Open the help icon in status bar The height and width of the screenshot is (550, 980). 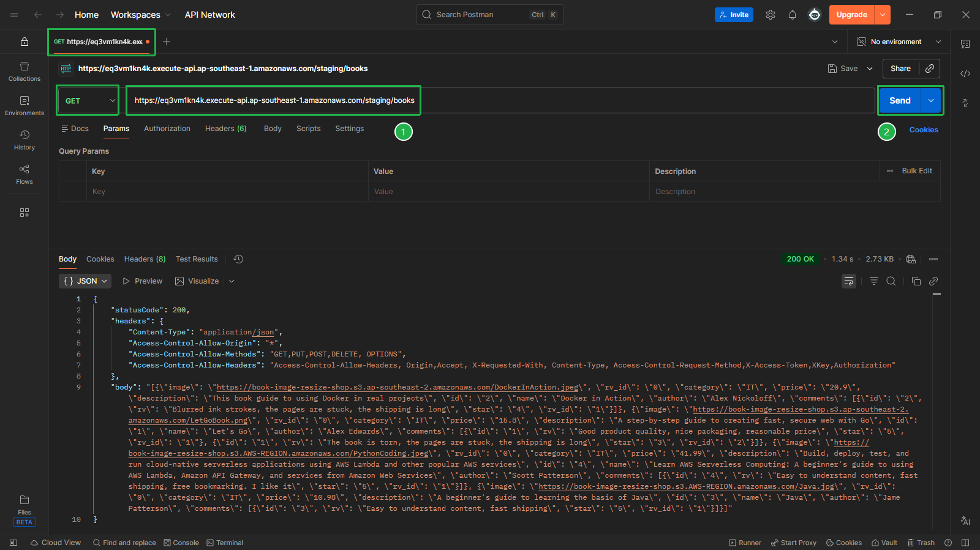(x=948, y=543)
